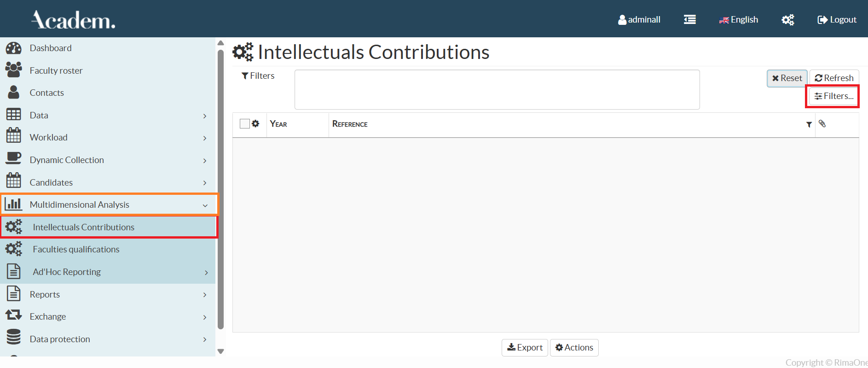The image size is (868, 368).
Task: Expand the Reports section
Action: [205, 295]
